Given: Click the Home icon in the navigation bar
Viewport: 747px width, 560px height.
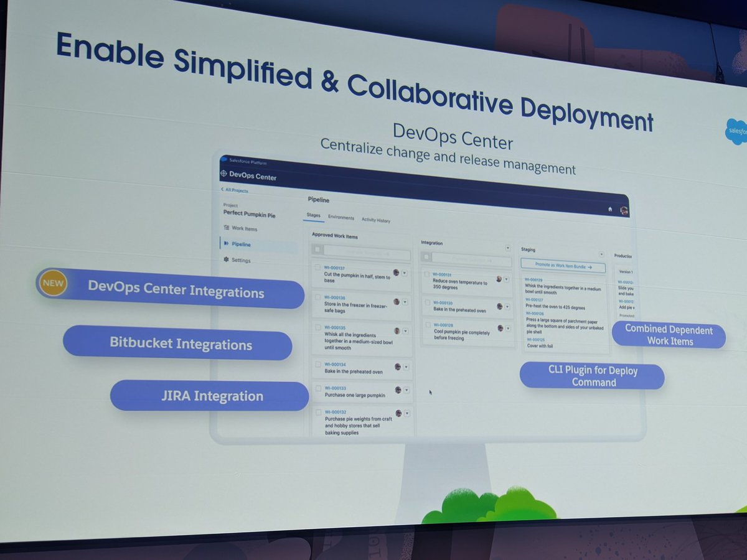Looking at the screenshot, I should tap(610, 209).
